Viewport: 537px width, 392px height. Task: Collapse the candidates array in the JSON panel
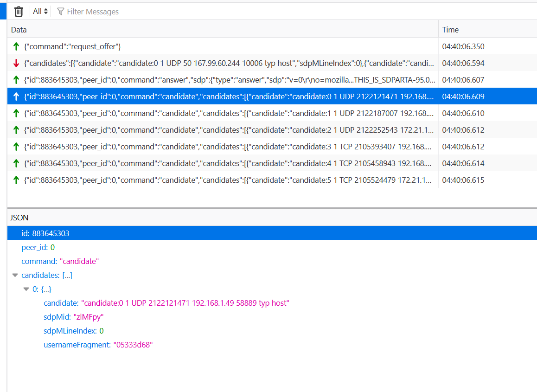(14, 275)
